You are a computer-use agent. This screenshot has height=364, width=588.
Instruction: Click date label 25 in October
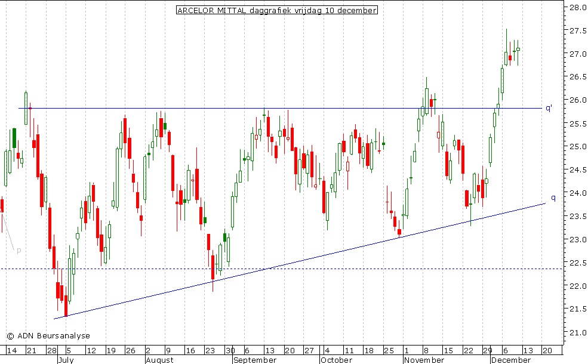(389, 350)
